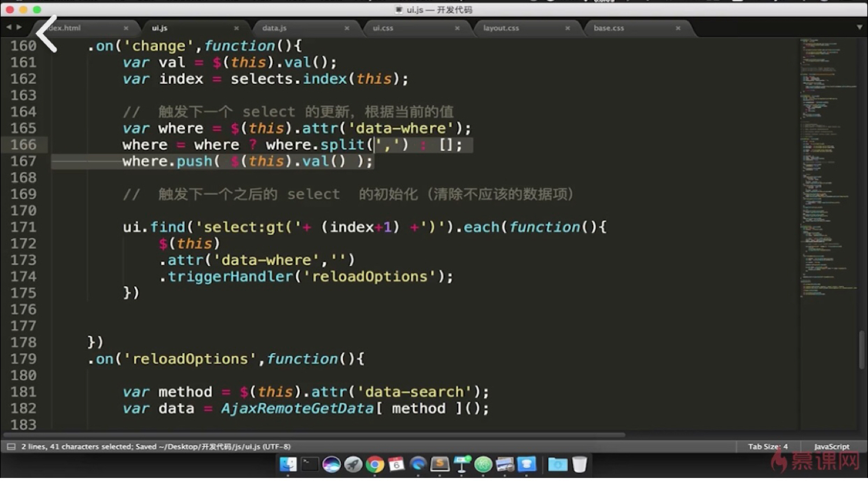868x482 pixels.
Task: Click the 'push' method on line 167
Action: [194, 161]
